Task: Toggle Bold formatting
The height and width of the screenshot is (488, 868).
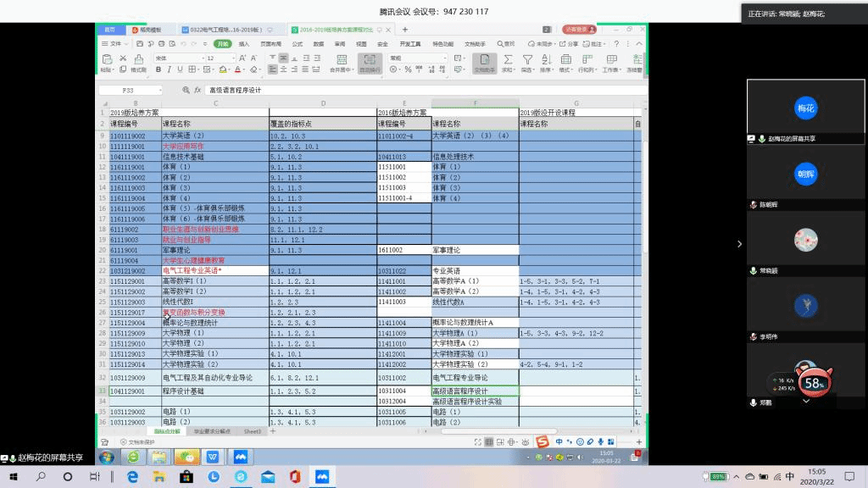Action: (x=159, y=69)
